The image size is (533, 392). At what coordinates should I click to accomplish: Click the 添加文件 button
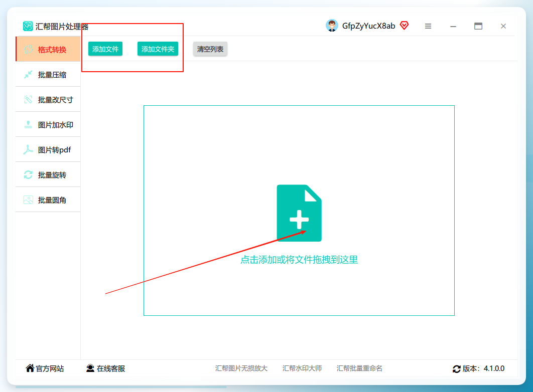(x=105, y=49)
